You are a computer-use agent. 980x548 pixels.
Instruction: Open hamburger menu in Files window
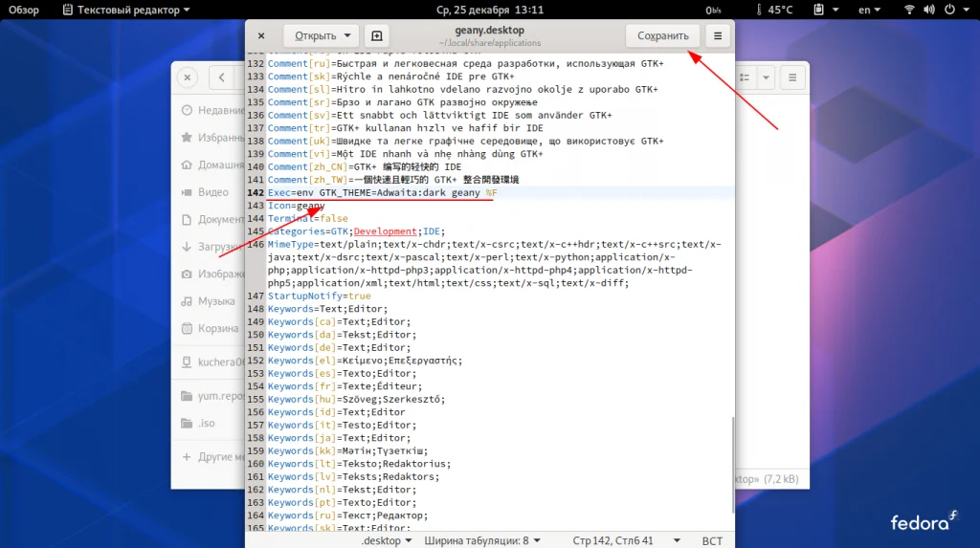point(792,77)
